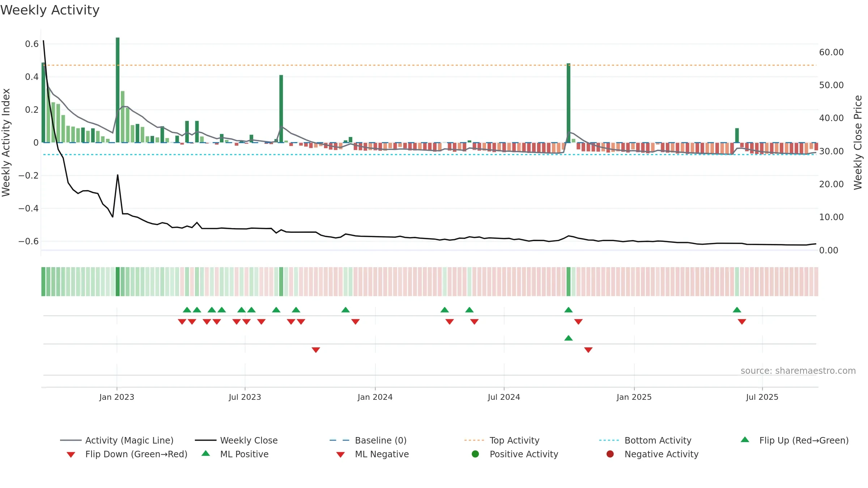Toggle the ML Positive legend entry

235,454
